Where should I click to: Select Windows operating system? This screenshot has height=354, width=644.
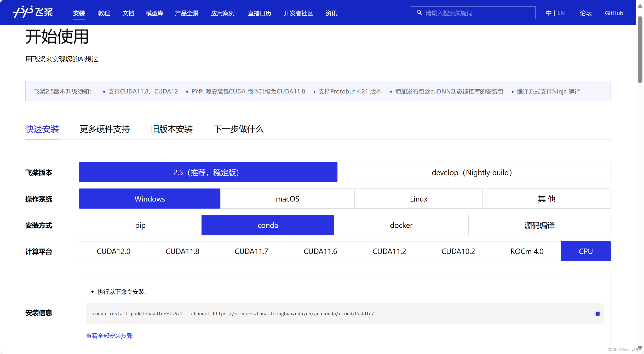[149, 199]
